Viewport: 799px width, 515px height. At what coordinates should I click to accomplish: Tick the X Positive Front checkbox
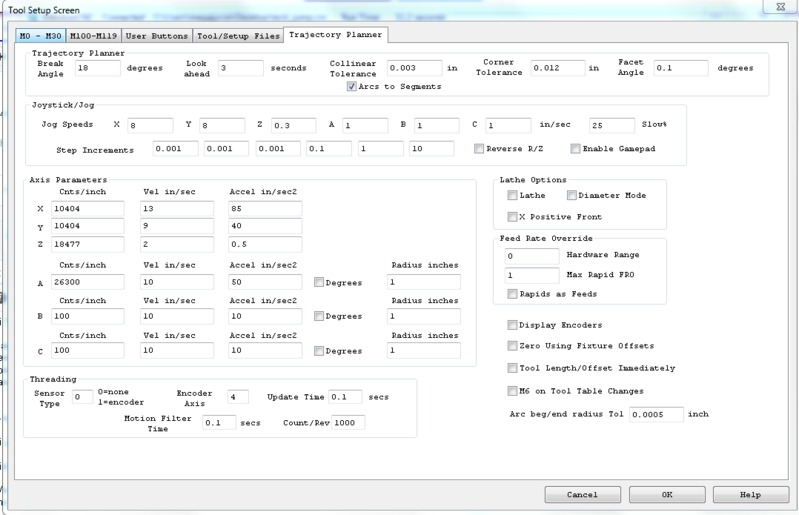(513, 216)
